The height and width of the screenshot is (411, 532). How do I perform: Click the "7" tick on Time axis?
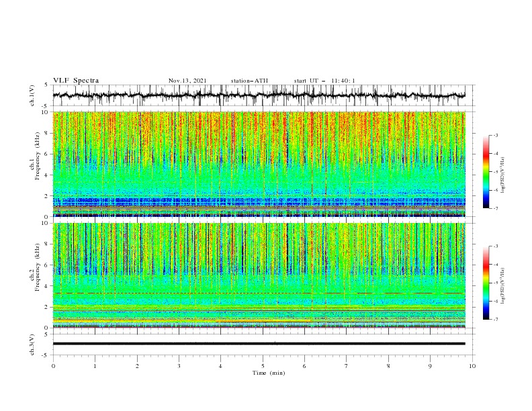tap(347, 366)
